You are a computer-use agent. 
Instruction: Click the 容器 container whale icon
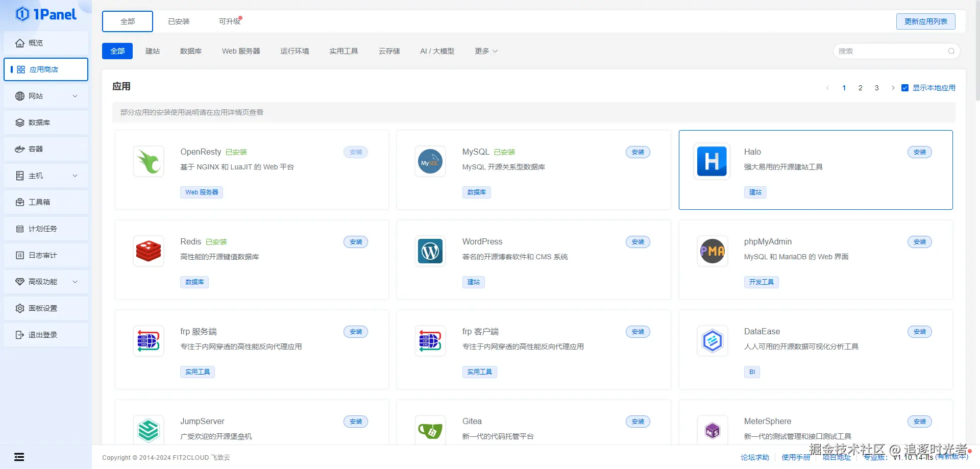coord(20,149)
